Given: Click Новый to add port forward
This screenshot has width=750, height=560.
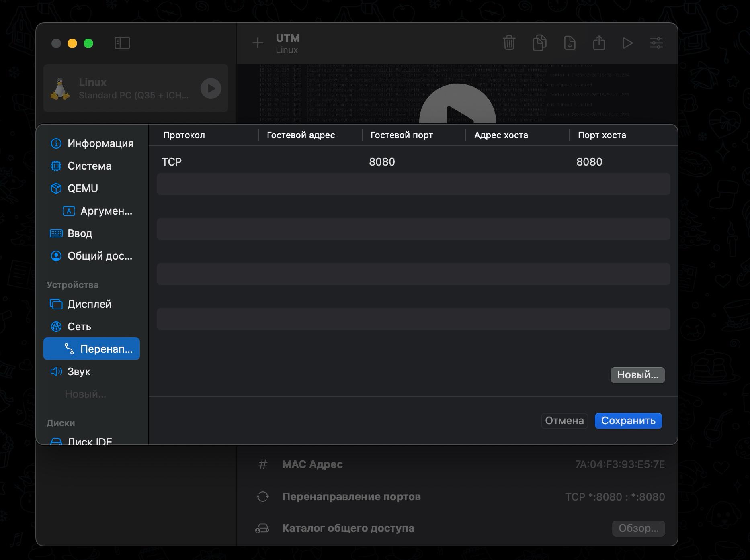Looking at the screenshot, I should coord(637,375).
